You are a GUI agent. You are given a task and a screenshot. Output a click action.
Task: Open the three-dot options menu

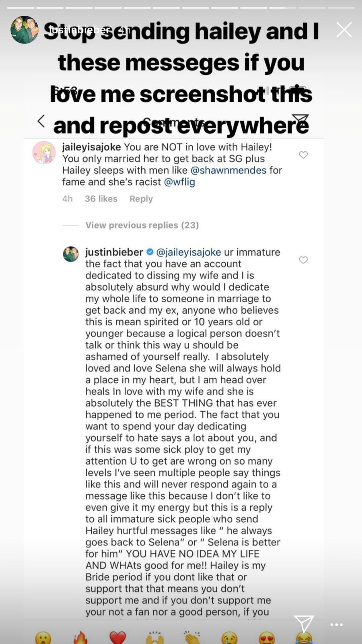(x=337, y=625)
